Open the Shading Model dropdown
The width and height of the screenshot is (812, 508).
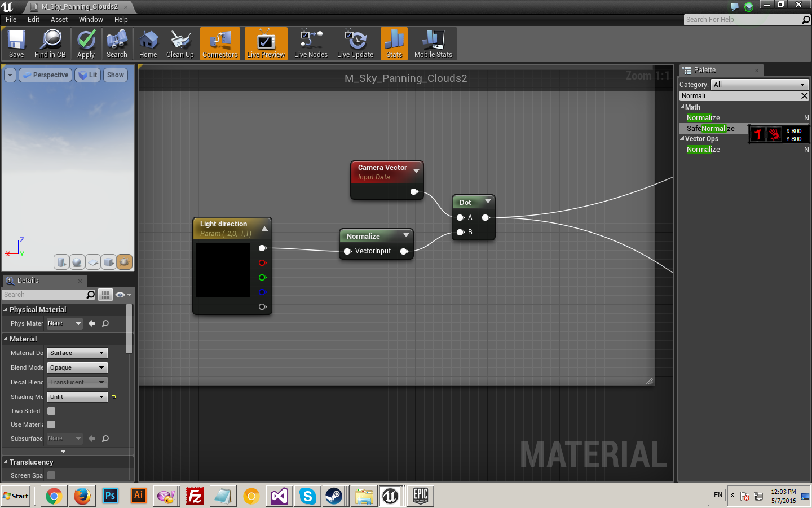tap(77, 397)
